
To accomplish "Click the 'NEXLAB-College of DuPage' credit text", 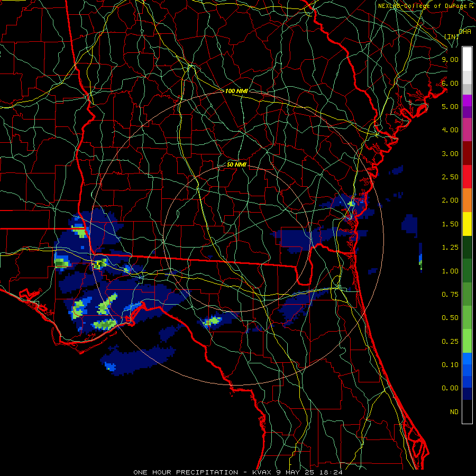I will [423, 6].
